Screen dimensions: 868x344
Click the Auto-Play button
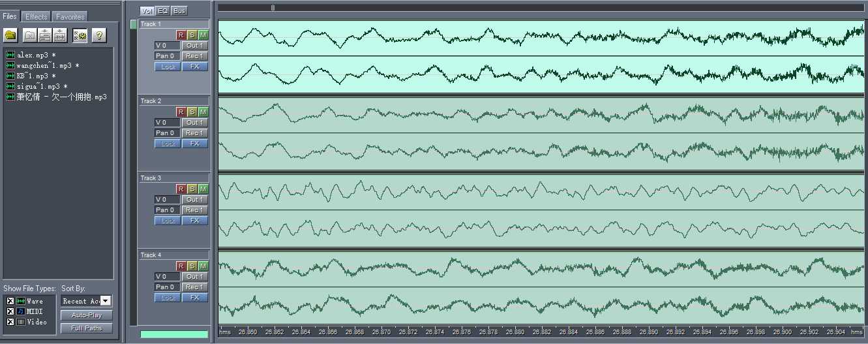click(x=87, y=315)
